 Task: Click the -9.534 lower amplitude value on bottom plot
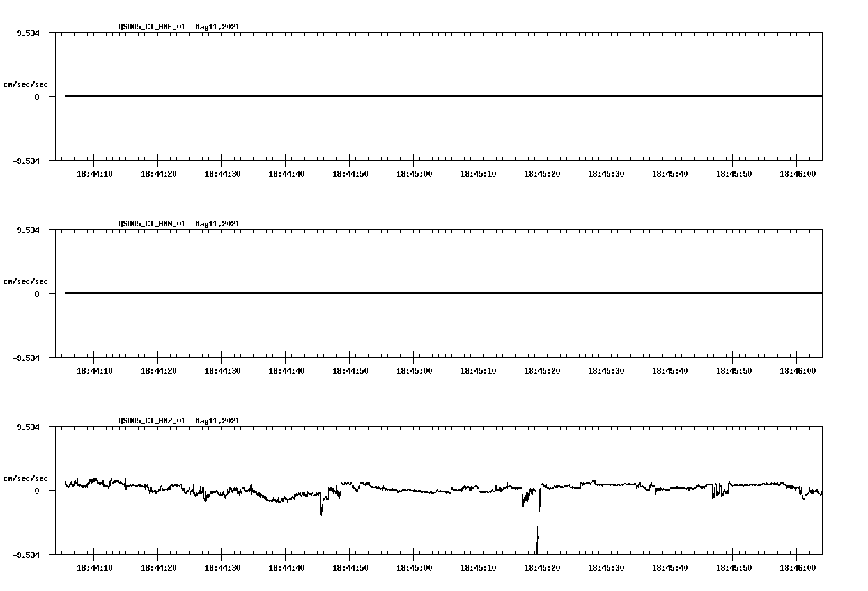point(26,554)
